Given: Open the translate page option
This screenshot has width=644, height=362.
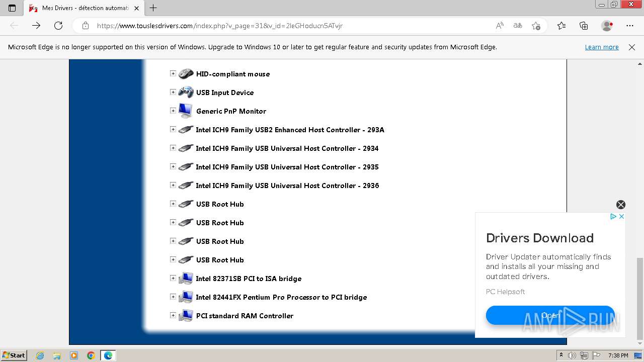Looking at the screenshot, I should coord(518,26).
